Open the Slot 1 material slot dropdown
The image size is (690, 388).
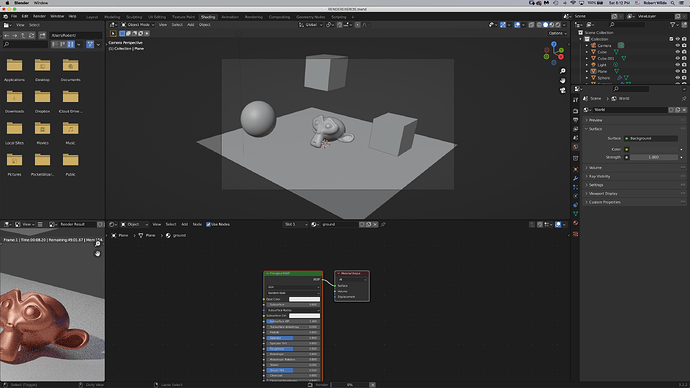tap(295, 224)
